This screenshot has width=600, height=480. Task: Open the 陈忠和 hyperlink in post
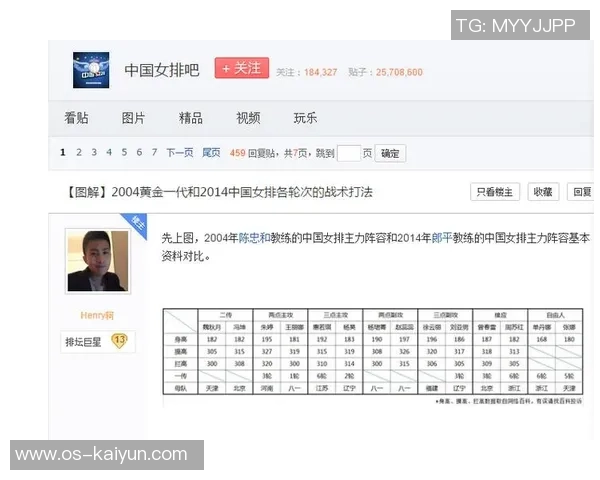coord(254,238)
